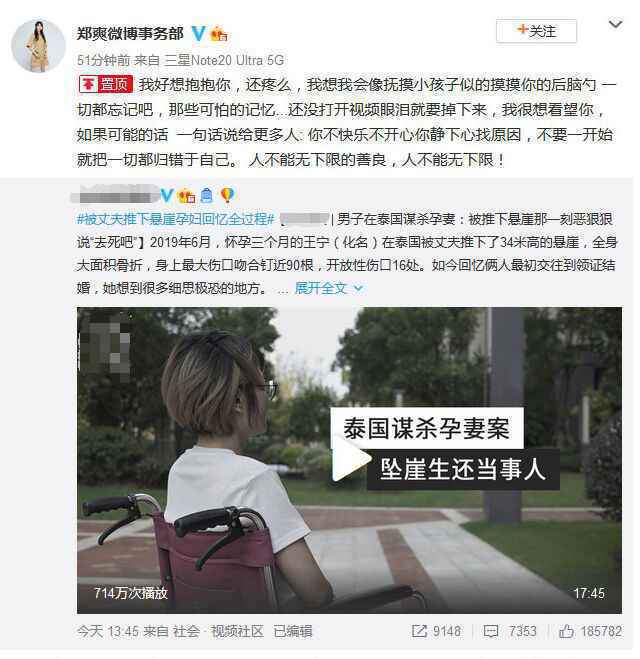Open the profile avatar of 郑爽微博事务部
Screen dimensions: 640x659
click(x=38, y=46)
